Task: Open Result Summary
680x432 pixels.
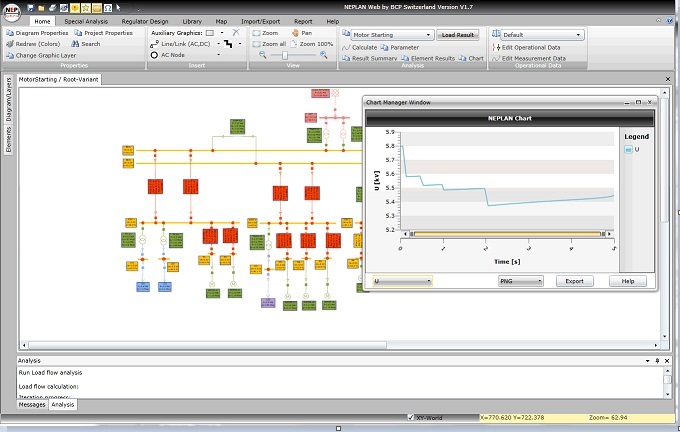Action: pos(369,58)
